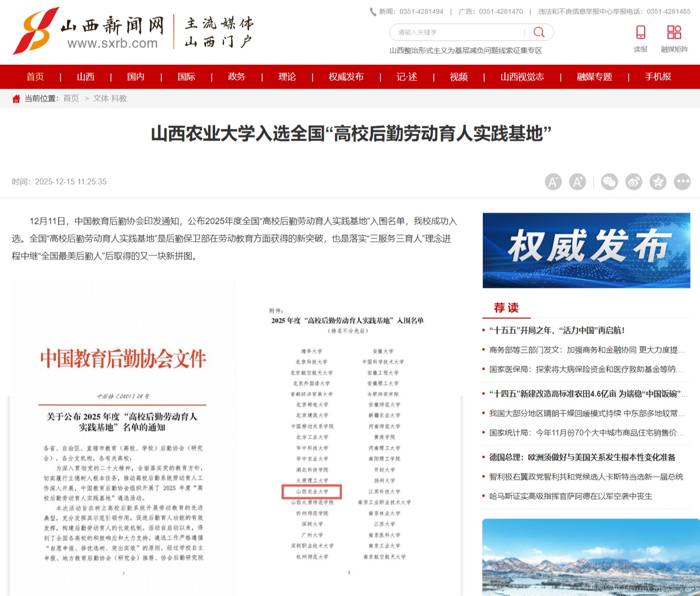Share to QQ Zone star icon
Screen dimensions: 700x596
click(x=658, y=182)
